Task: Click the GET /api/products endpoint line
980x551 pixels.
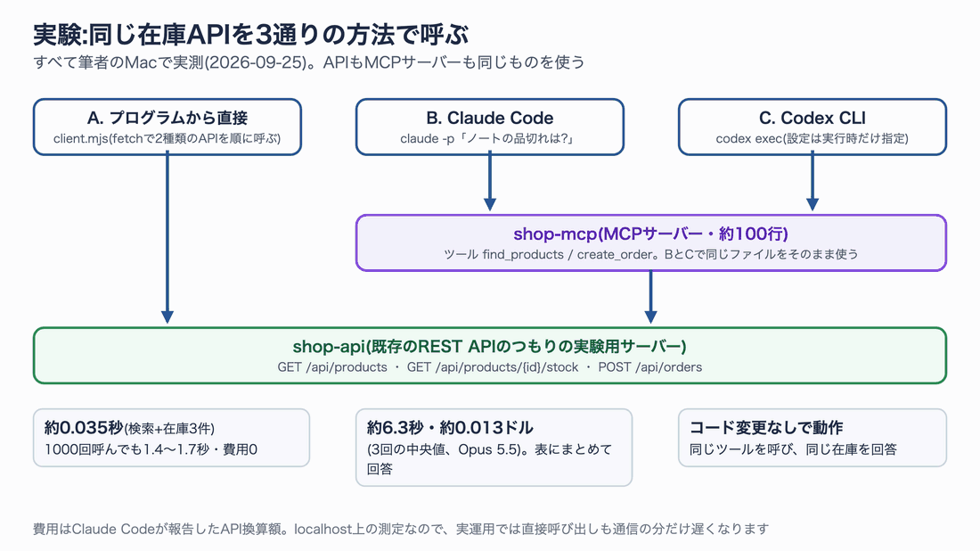Action: 490,367
